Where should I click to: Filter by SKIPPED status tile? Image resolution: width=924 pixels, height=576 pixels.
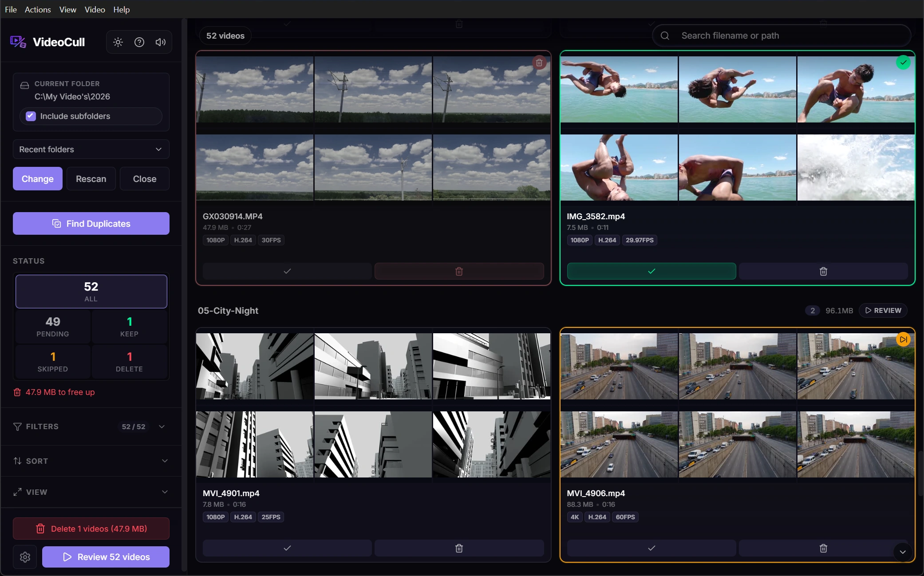tap(53, 362)
